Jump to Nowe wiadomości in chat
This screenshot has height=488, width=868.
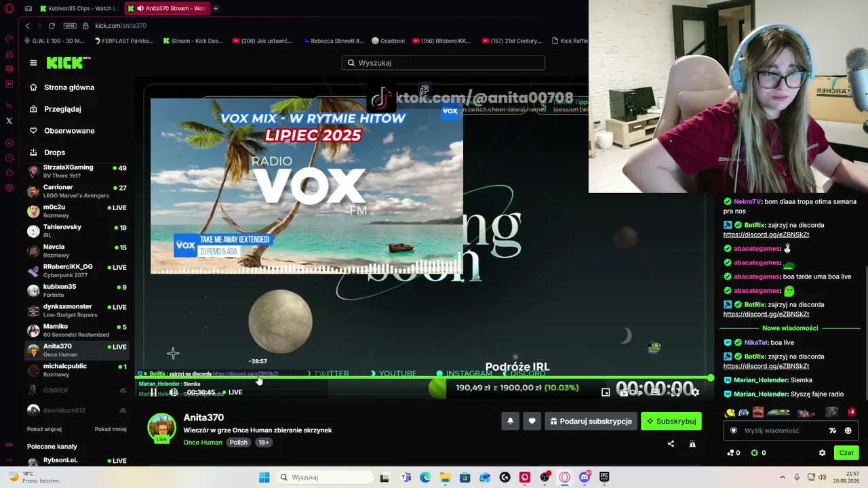click(x=790, y=328)
